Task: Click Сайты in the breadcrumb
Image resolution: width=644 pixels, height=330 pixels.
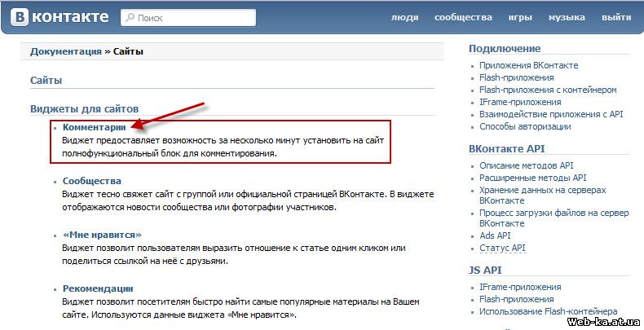Action: pos(128,51)
